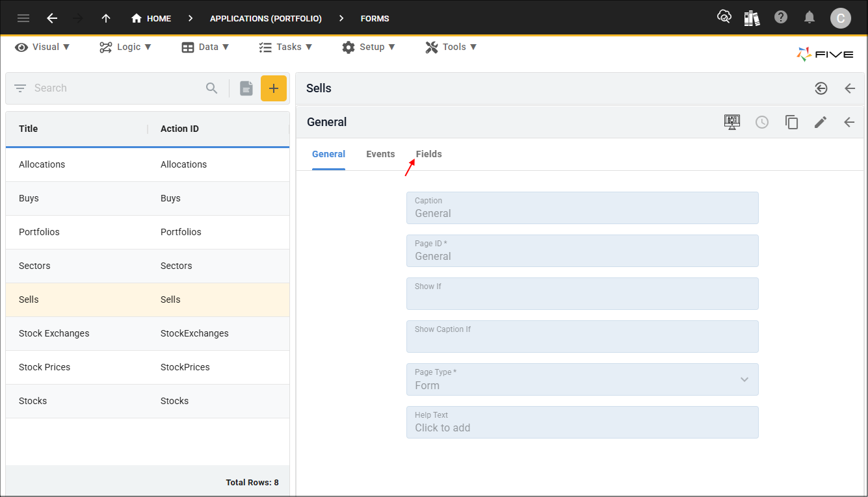Click the cloud deploy icon

tap(724, 18)
